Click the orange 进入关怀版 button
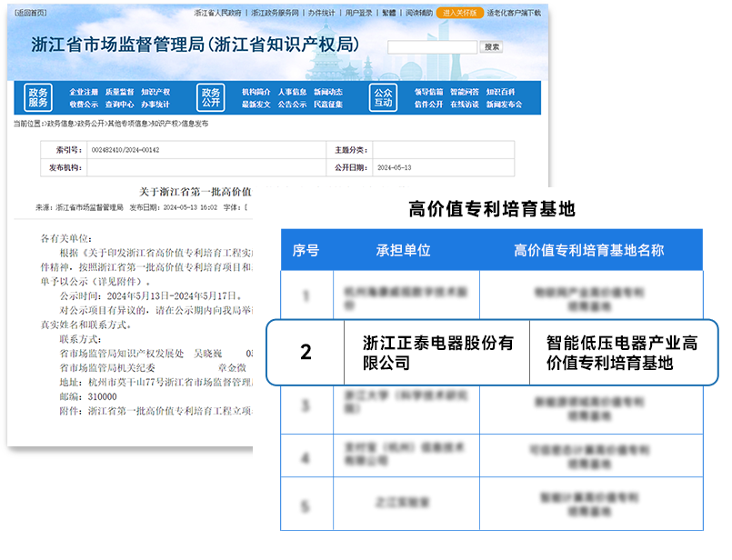This screenshot has height=560, width=732. click(460, 13)
